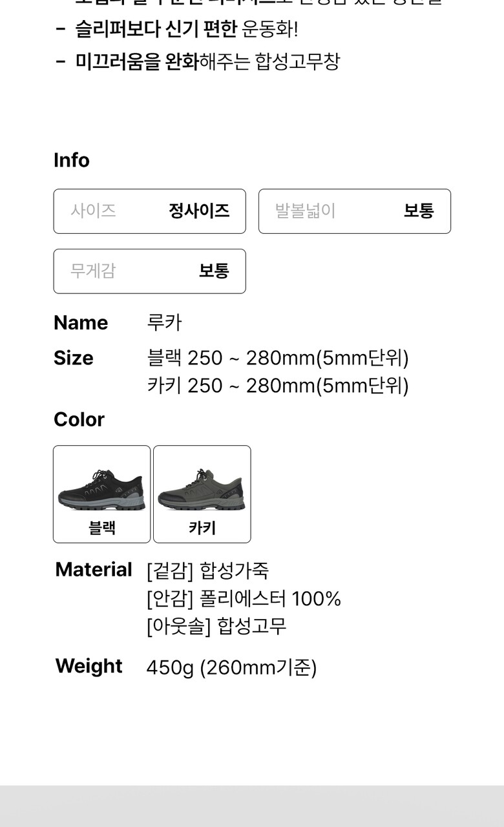Click the 카키 250 ~ 280mm size line
Screen dimensions: 504x827
(x=278, y=386)
